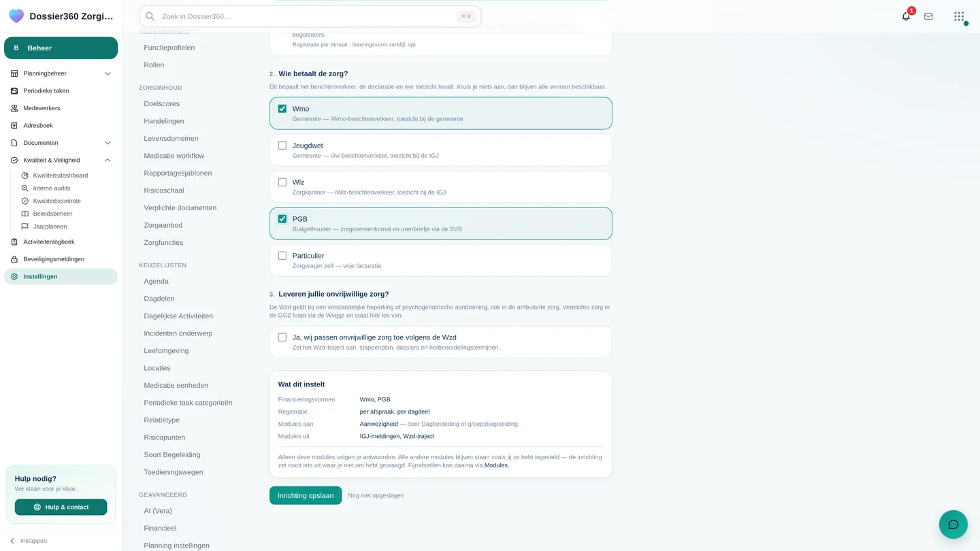Viewport: 980px width, 551px height.
Task: Click the Beveiligingsmeldingen lock icon
Action: pos(14,259)
